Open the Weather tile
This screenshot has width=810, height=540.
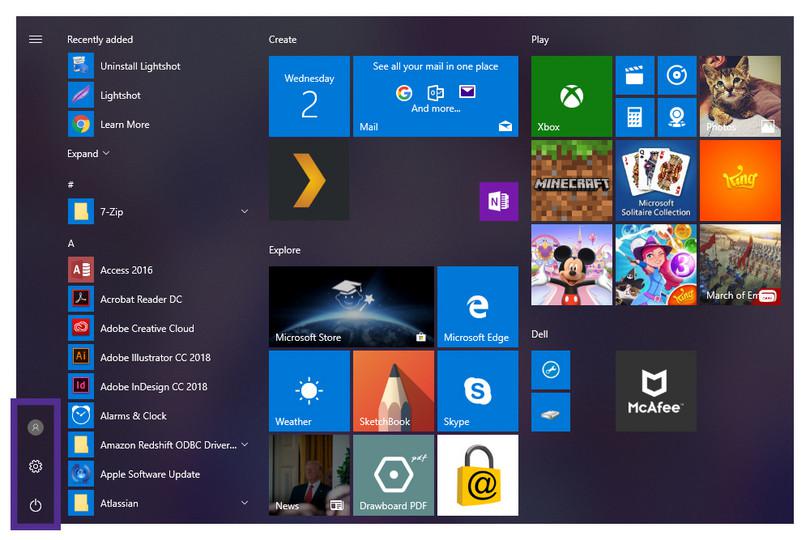309,391
